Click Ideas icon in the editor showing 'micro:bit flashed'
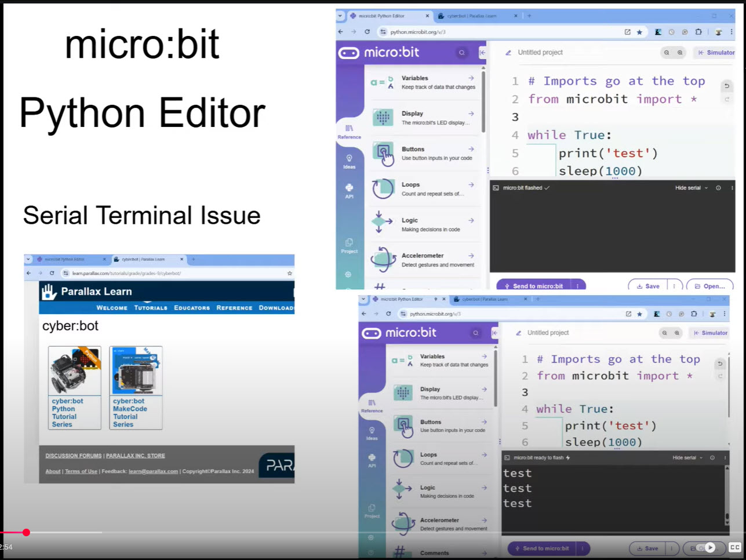 (x=349, y=161)
